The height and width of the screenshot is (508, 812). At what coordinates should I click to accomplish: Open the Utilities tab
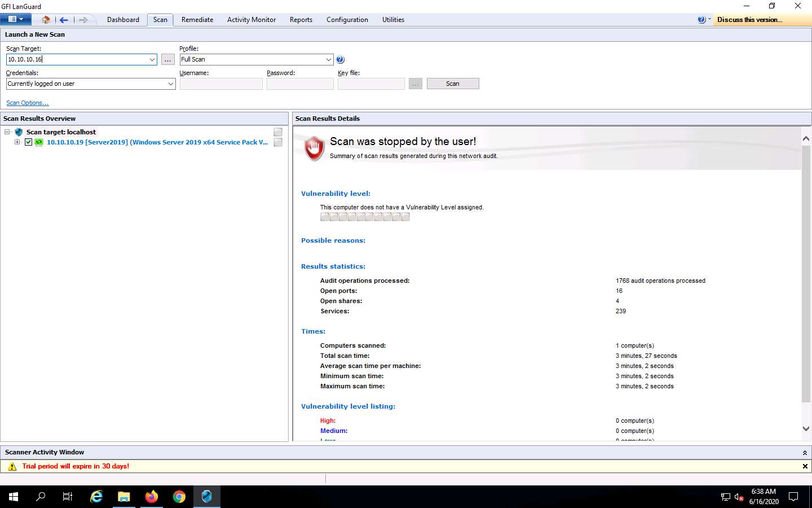click(393, 20)
